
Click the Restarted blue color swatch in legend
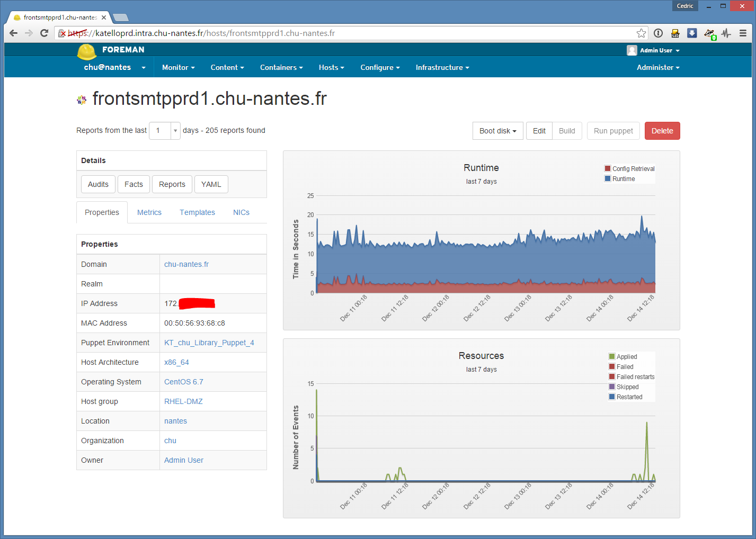pyautogui.click(x=612, y=397)
